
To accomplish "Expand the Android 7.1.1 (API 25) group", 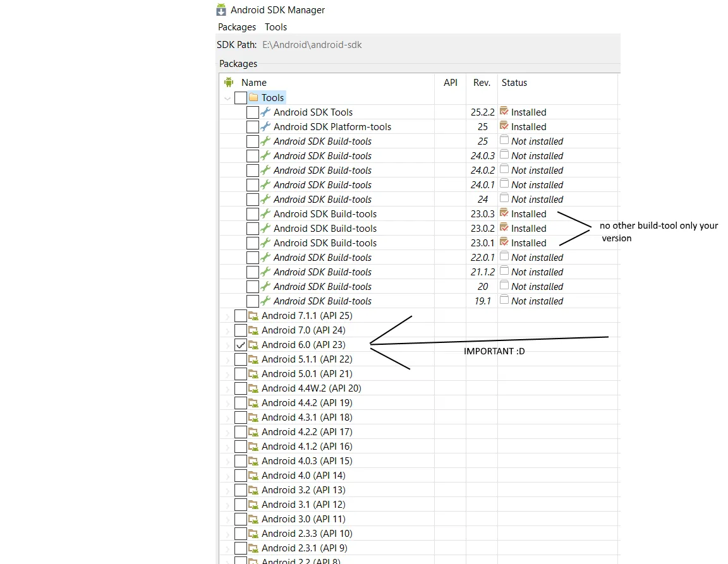I will pyautogui.click(x=227, y=316).
